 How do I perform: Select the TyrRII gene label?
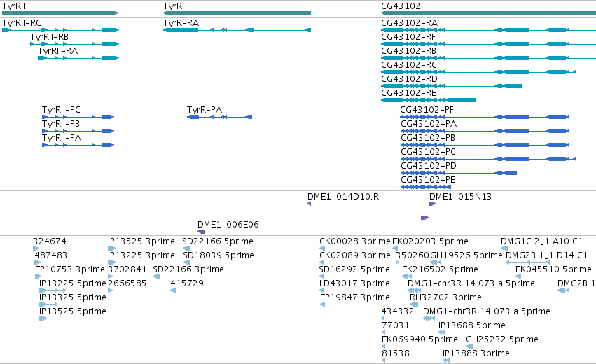pos(14,6)
